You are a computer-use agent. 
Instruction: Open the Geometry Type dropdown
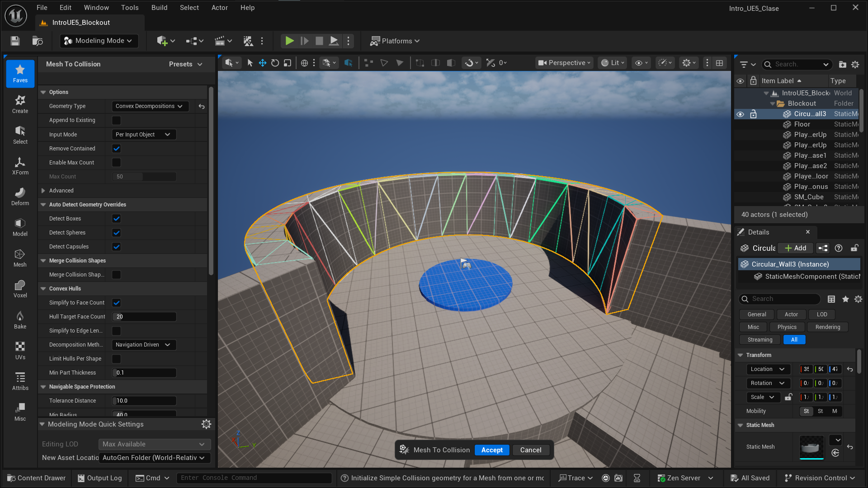pyautogui.click(x=149, y=106)
